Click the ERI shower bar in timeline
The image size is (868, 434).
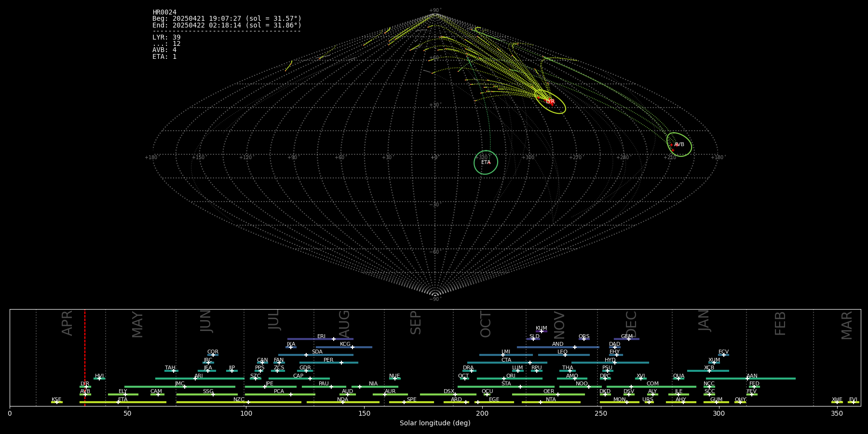320,339
